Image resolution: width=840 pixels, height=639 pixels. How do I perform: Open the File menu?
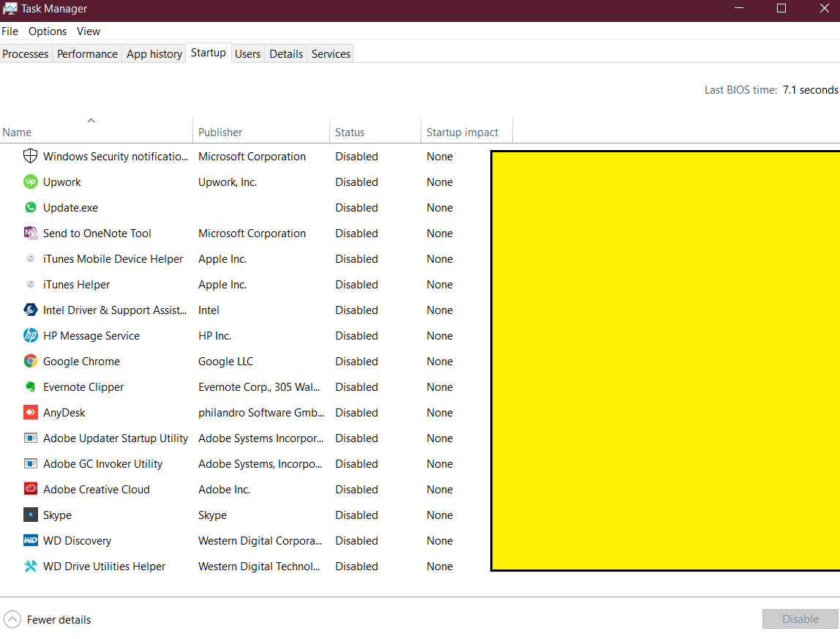10,31
